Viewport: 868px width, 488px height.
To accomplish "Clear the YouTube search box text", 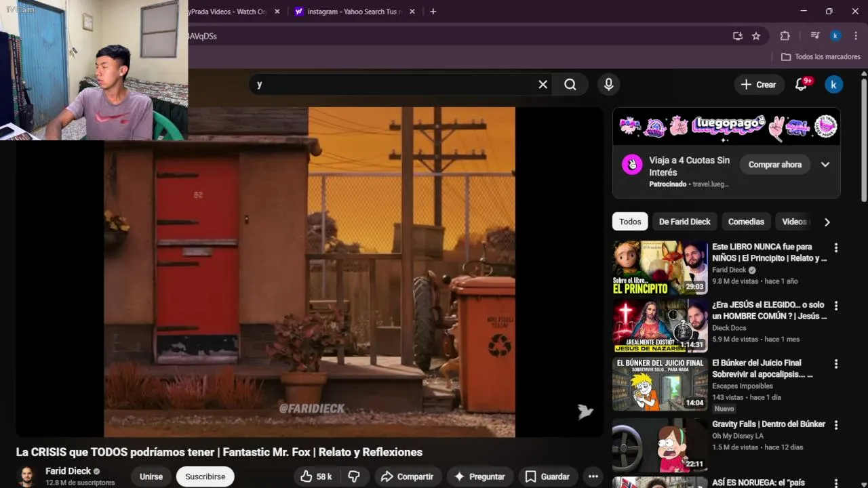I will point(542,84).
